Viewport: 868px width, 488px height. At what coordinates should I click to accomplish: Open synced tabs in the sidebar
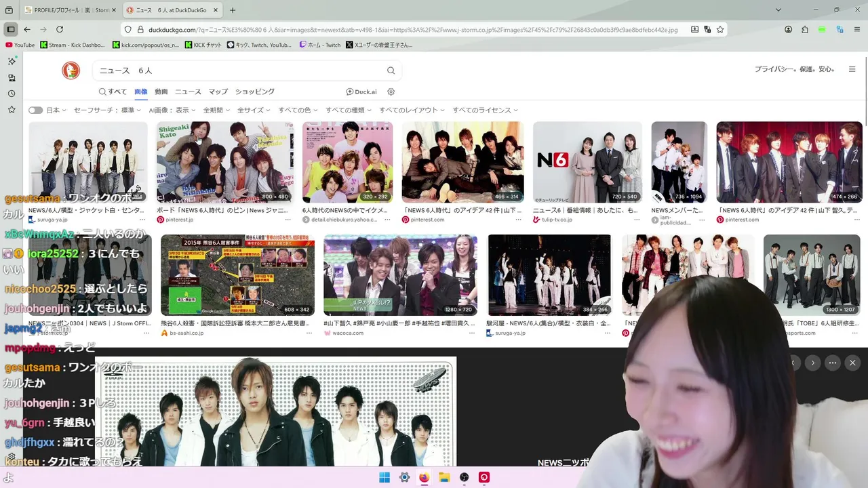pyautogui.click(x=12, y=77)
